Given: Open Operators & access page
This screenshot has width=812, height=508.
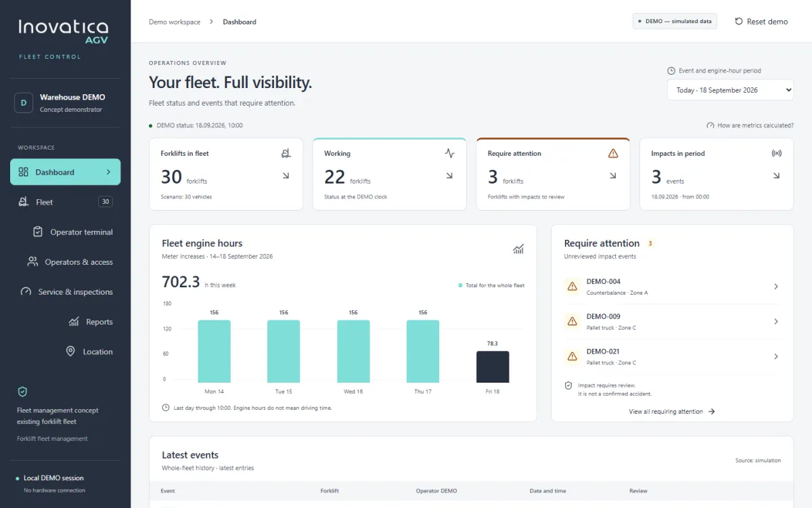Looking at the screenshot, I should click(x=65, y=261).
